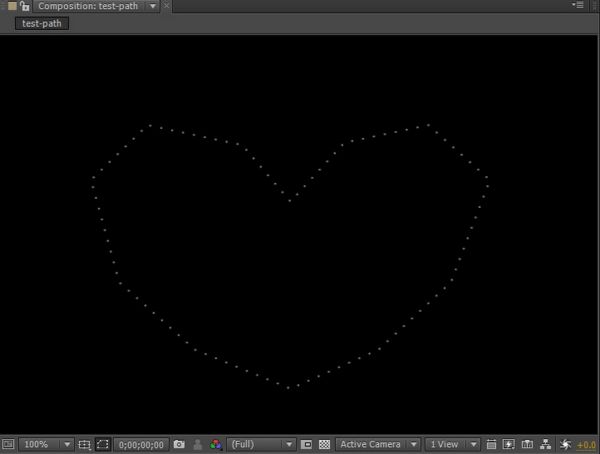Viewport: 600px width, 454px height.
Task: Open the 100% magnification dropdown
Action: [x=46, y=444]
